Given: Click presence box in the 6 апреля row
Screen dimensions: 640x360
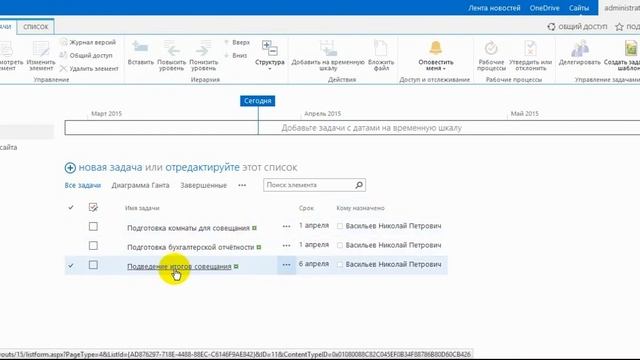Looking at the screenshot, I should (340, 264).
